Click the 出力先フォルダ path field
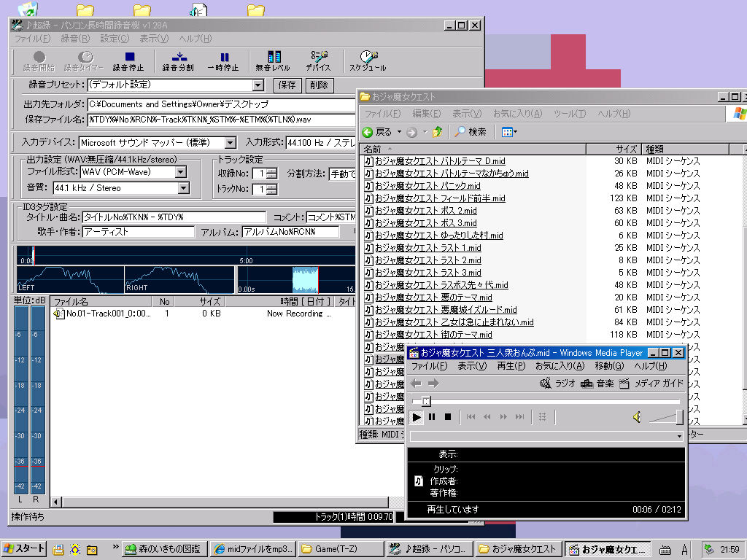 point(222,104)
